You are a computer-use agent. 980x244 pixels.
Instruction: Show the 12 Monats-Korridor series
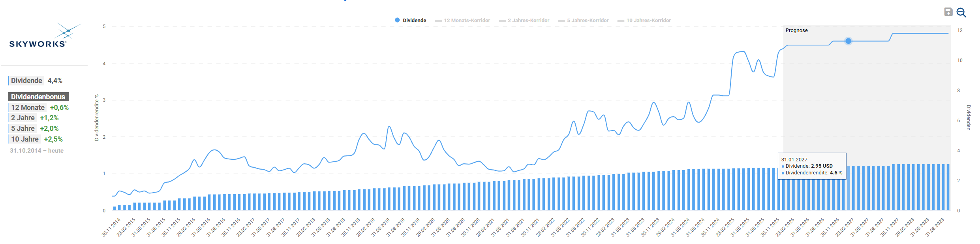(x=467, y=21)
